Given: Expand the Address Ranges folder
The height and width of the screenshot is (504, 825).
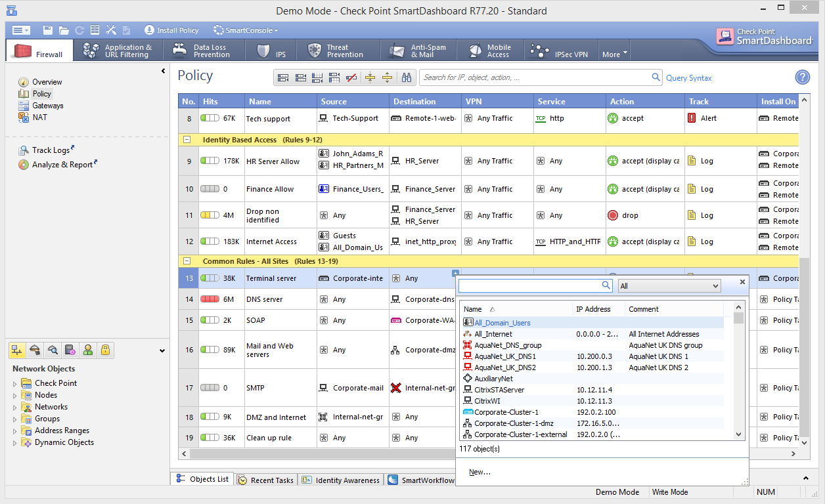Looking at the screenshot, I should pos(15,430).
